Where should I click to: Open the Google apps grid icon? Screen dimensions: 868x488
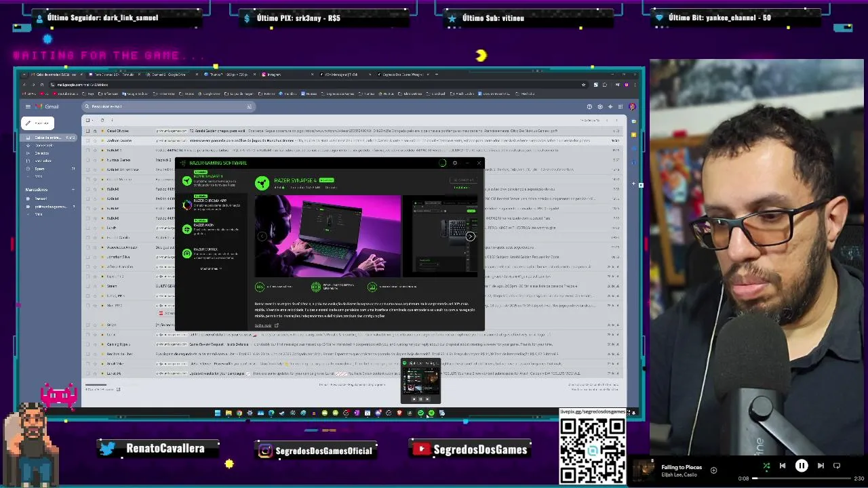click(x=620, y=106)
